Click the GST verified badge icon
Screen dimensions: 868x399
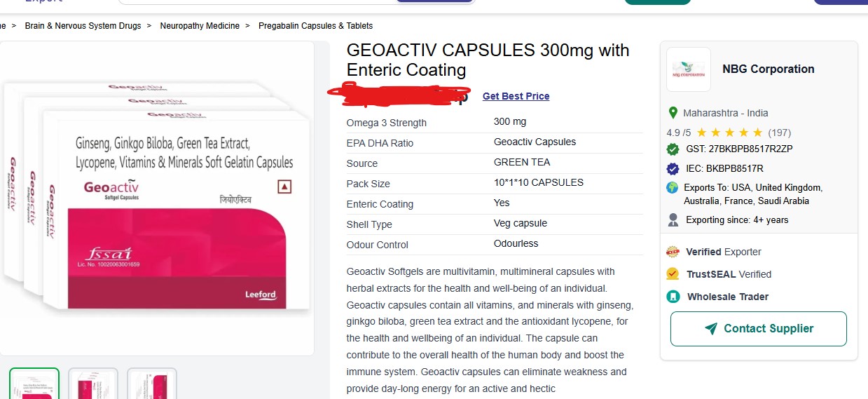click(x=673, y=149)
